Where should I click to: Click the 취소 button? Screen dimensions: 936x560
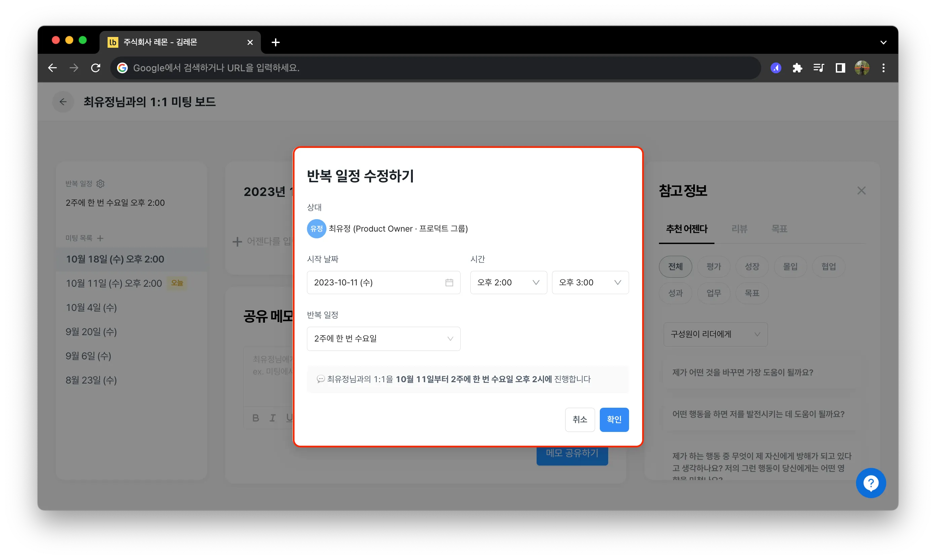580,419
